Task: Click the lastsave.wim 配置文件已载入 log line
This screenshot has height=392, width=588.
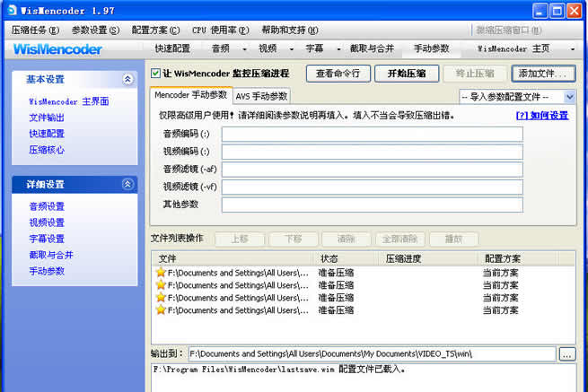Action: pos(279,370)
